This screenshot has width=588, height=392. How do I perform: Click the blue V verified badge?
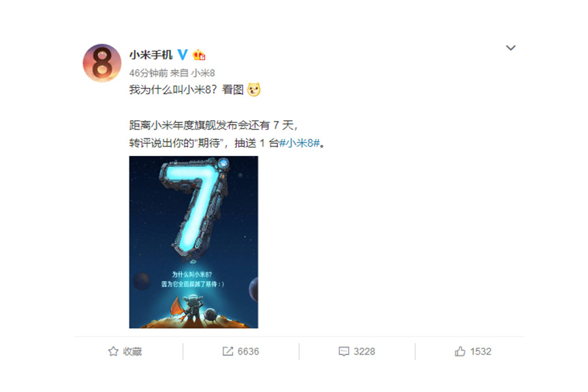pos(183,55)
